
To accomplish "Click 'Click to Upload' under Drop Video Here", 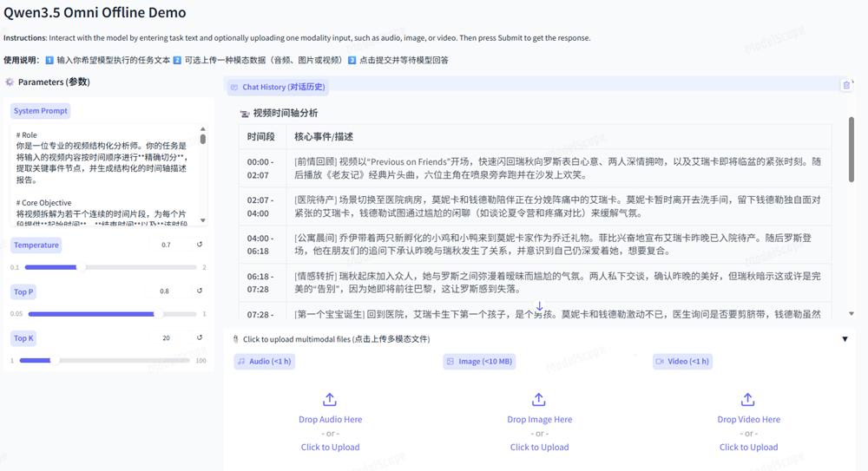I will [748, 448].
